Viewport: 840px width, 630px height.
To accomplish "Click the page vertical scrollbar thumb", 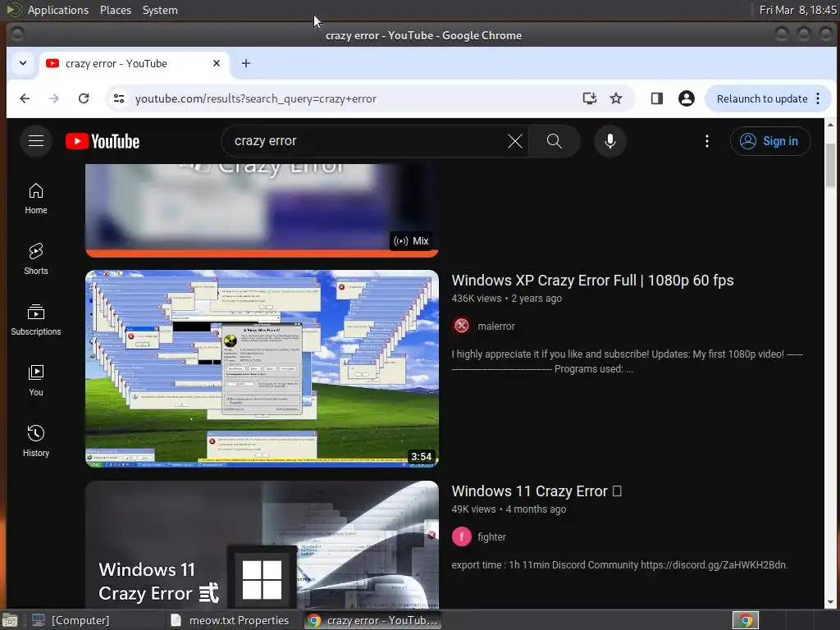I will [830, 166].
